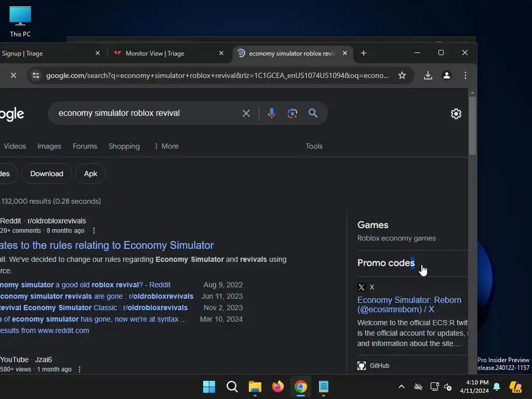532x399 pixels.
Task: Open rules relating to Economy Simulator result
Action: (107, 245)
